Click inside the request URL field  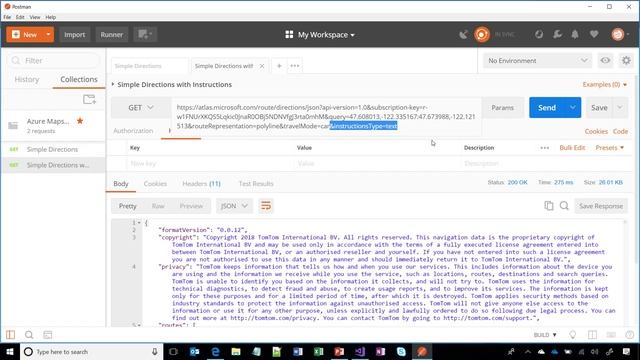(326, 117)
